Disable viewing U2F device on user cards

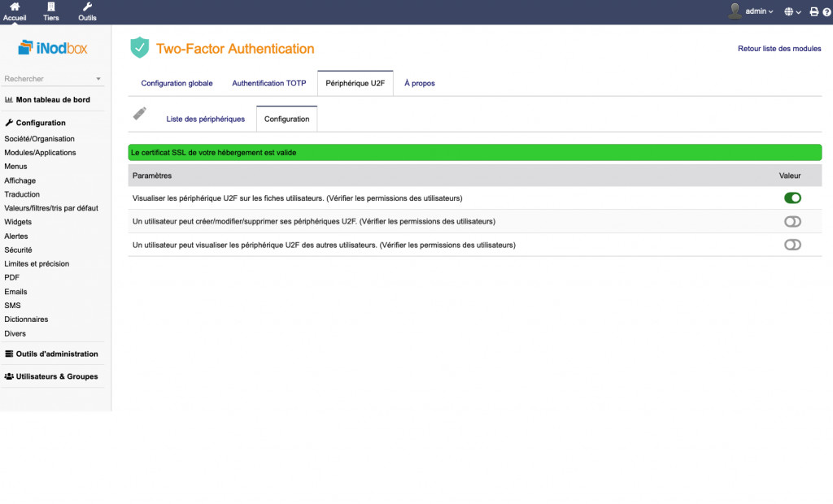point(792,198)
